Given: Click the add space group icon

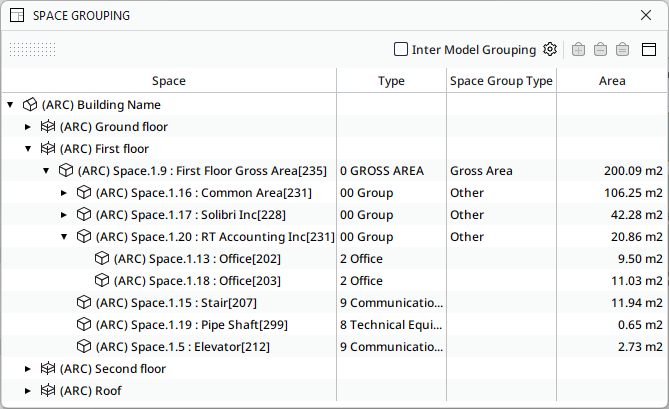Looking at the screenshot, I should pyautogui.click(x=578, y=49).
